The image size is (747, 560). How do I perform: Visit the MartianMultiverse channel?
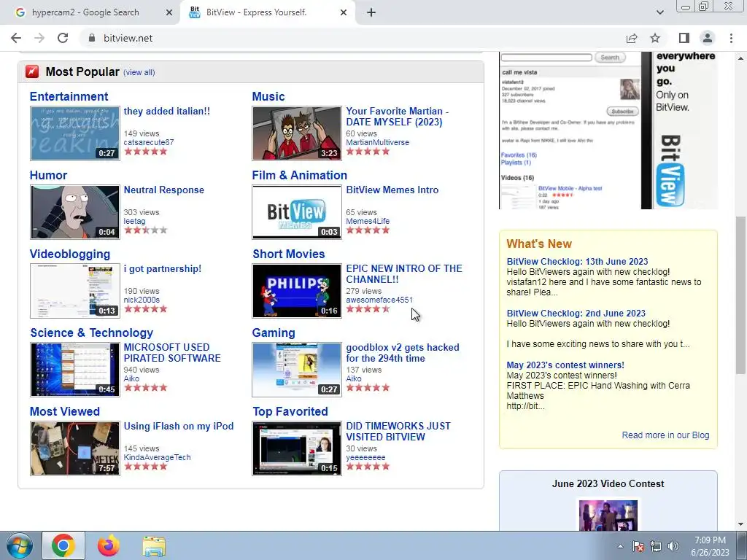coord(377,142)
